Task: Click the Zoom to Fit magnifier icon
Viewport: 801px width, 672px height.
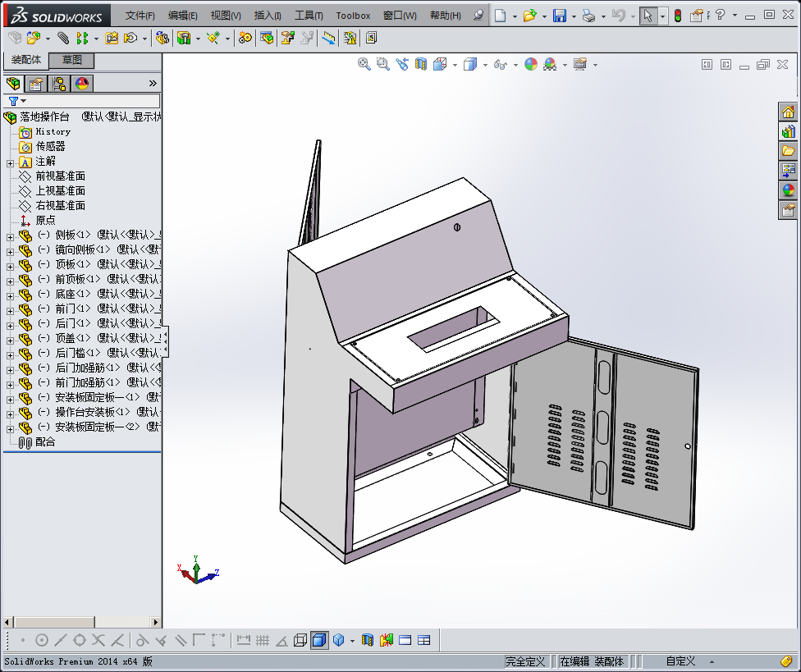Action: click(364, 64)
